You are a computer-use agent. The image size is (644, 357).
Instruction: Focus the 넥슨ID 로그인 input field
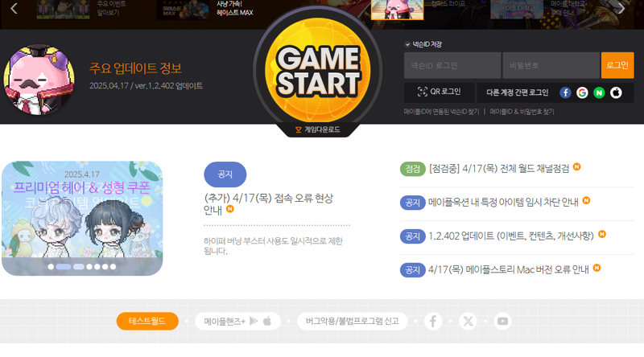(x=452, y=65)
